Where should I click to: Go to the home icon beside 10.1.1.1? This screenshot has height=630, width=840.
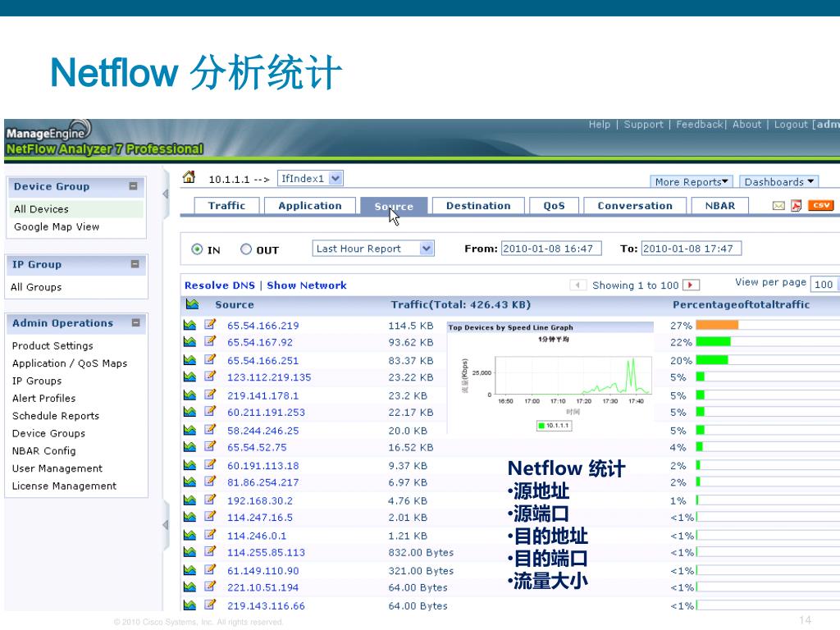[x=189, y=177]
